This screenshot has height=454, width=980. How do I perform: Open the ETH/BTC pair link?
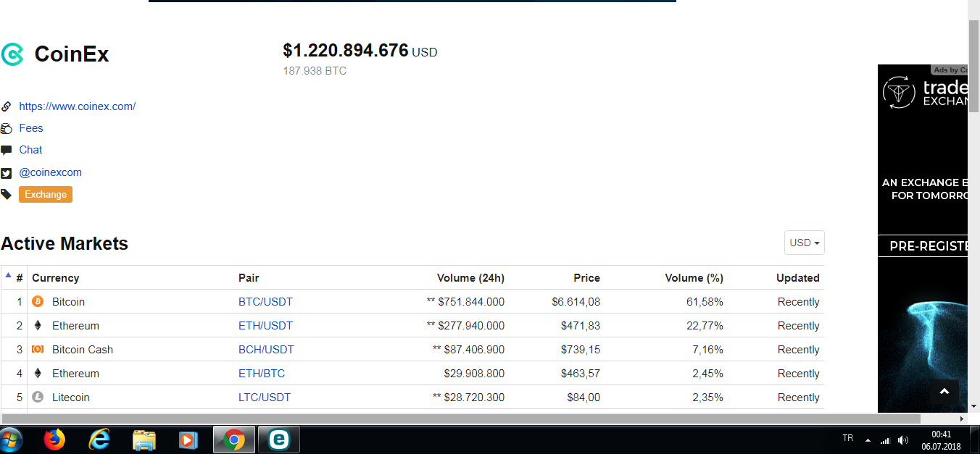[x=262, y=374]
